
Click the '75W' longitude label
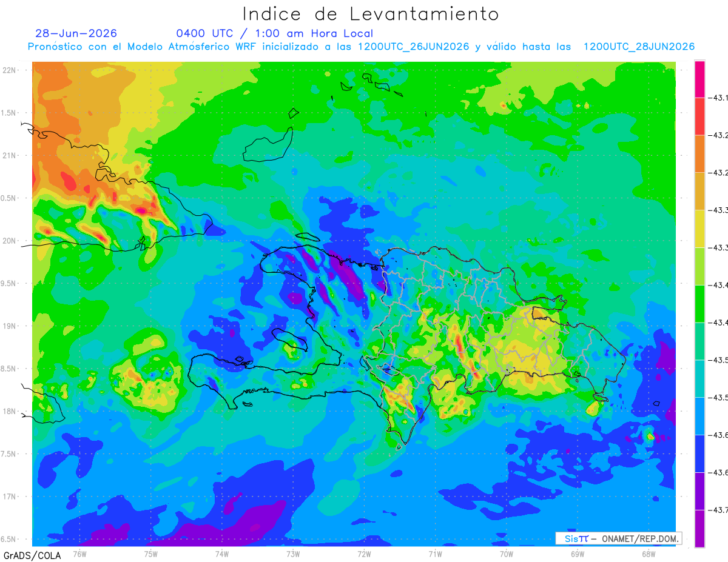tap(151, 554)
